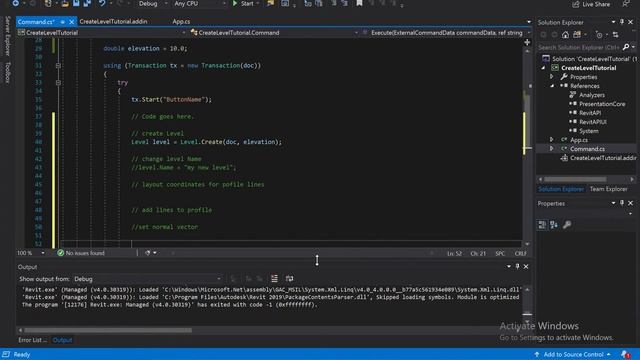
Task: Click the Live Share icon
Action: click(576, 4)
